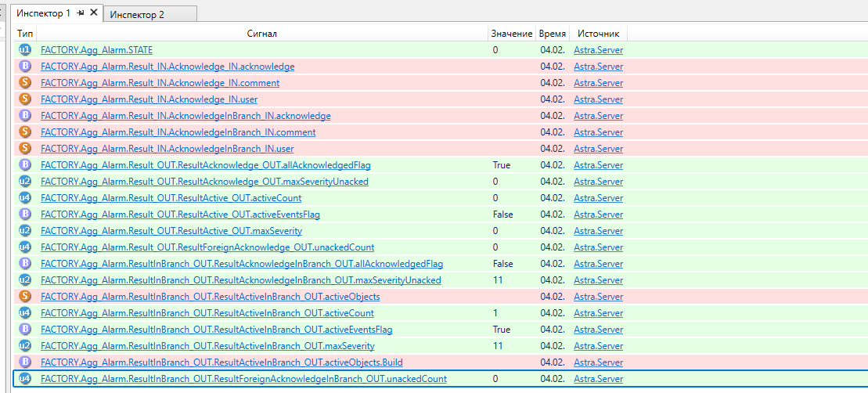Click the True value of ResultAcknowledge_OUT.allAcknowledgedFlag
The height and width of the screenshot is (393, 868).
(502, 165)
